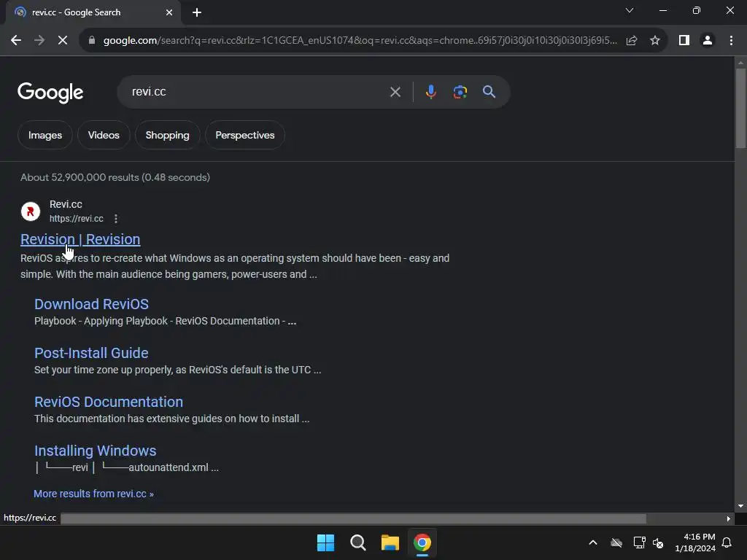
Task: View site information lock icon
Action: (92, 41)
